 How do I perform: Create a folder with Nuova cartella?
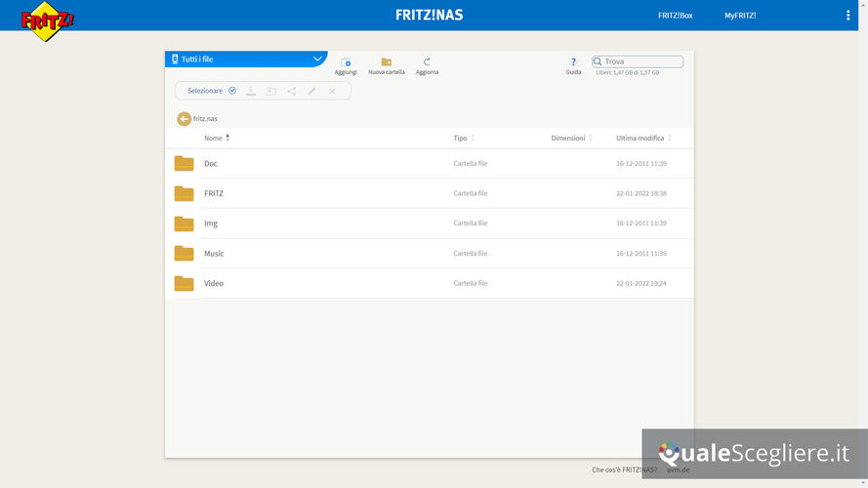[387, 62]
